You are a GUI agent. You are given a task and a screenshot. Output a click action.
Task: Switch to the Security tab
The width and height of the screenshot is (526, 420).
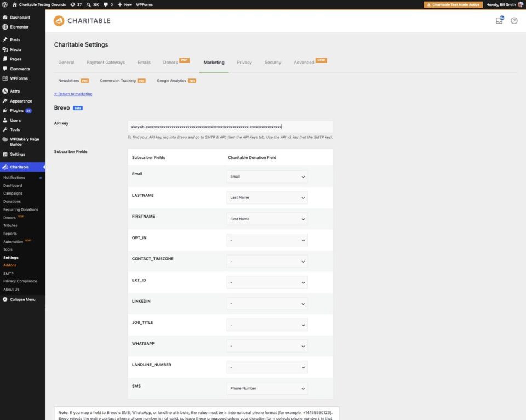coord(273,63)
